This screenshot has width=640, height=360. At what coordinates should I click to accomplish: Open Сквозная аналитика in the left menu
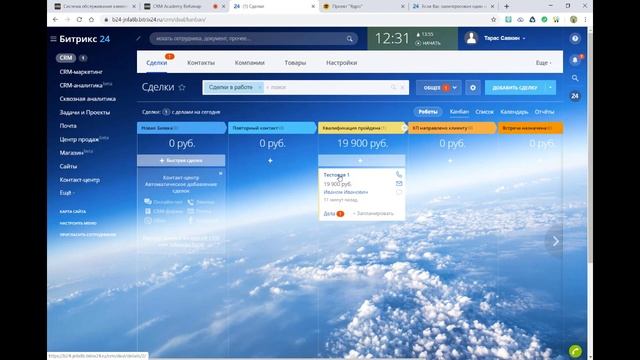point(87,99)
